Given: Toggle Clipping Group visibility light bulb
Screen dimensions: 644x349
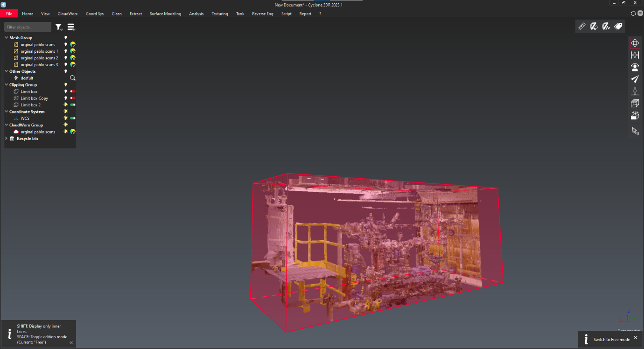Looking at the screenshot, I should 66,85.
